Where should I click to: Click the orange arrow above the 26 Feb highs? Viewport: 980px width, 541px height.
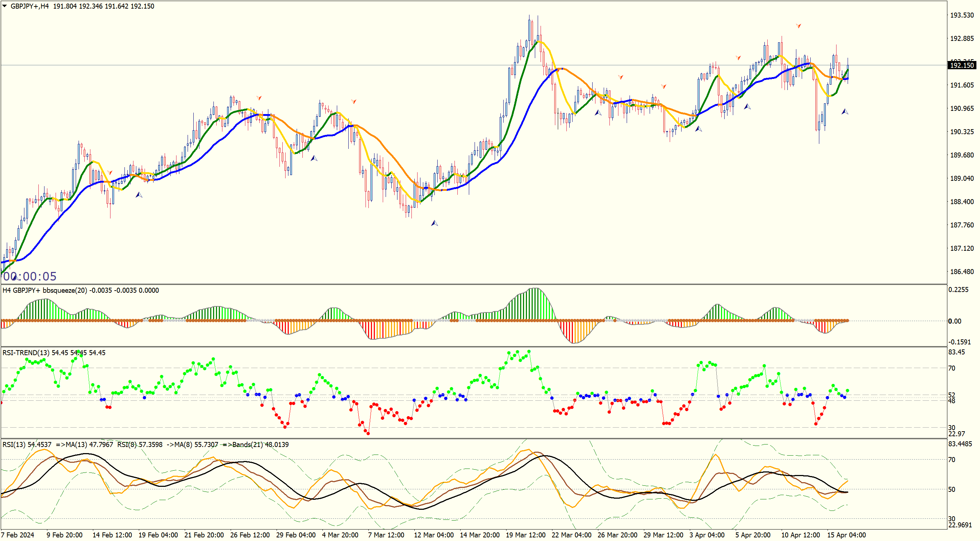click(x=259, y=98)
